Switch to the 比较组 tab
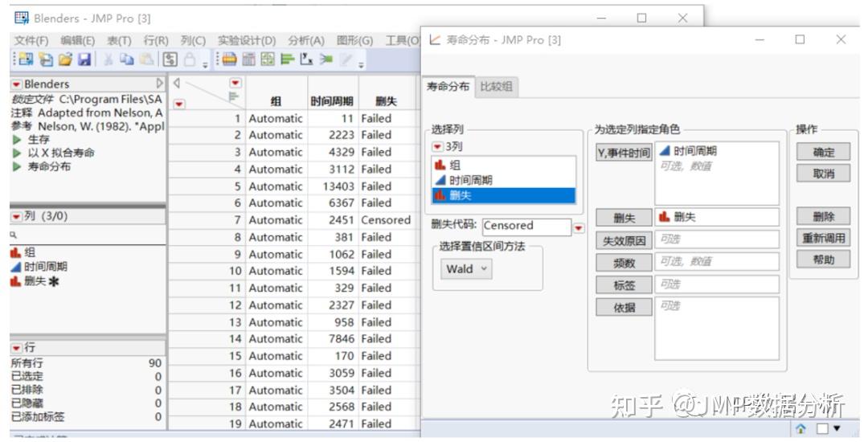 [x=496, y=86]
